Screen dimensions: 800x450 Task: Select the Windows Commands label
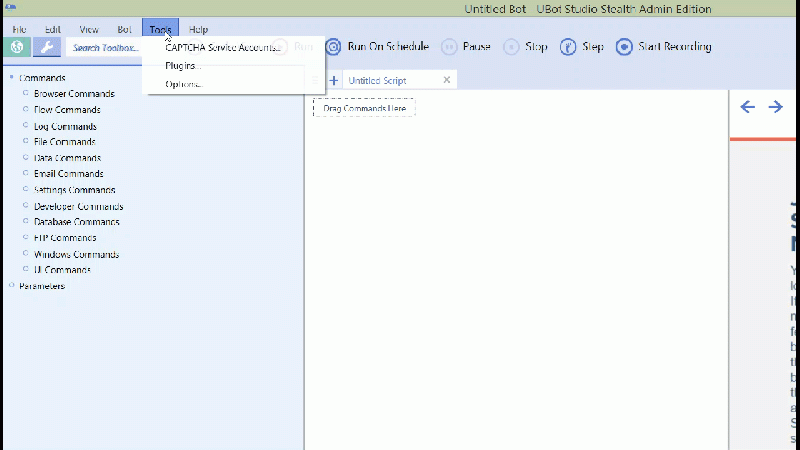tap(77, 254)
